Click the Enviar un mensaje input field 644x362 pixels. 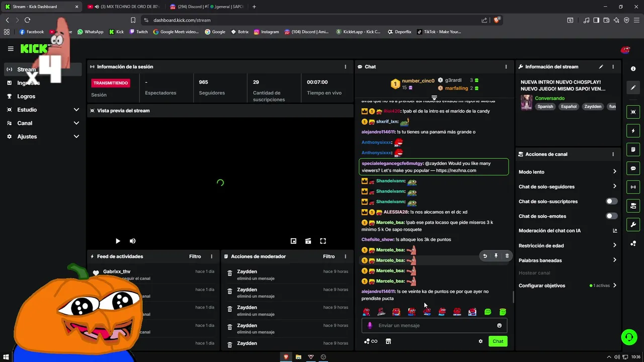pos(434,325)
